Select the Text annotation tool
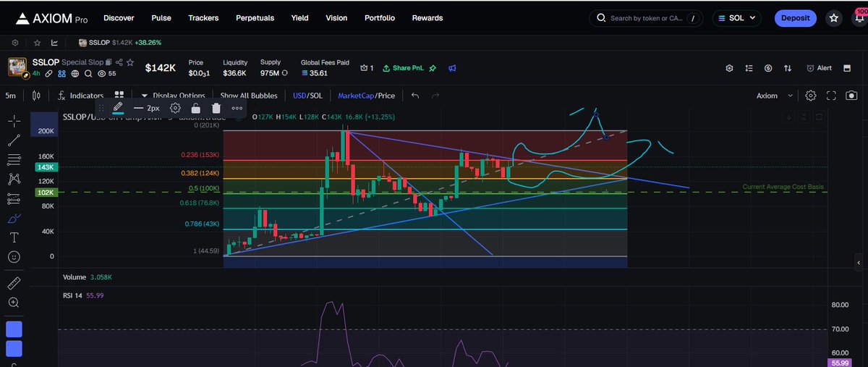 pyautogui.click(x=14, y=237)
